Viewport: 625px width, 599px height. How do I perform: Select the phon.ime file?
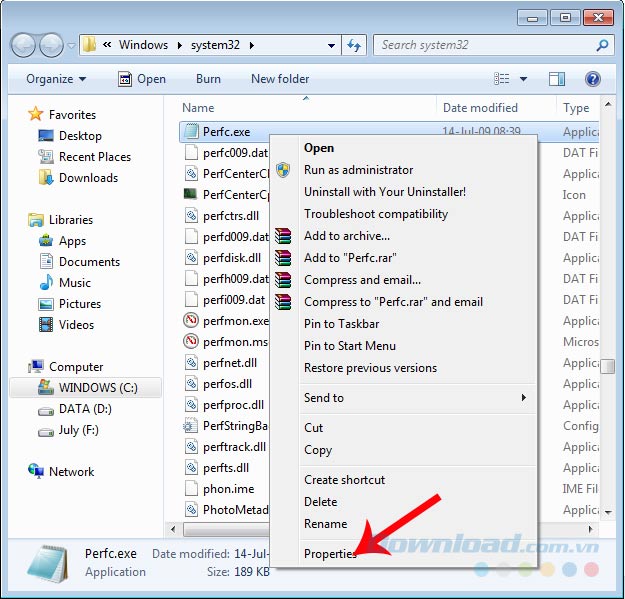[x=226, y=489]
